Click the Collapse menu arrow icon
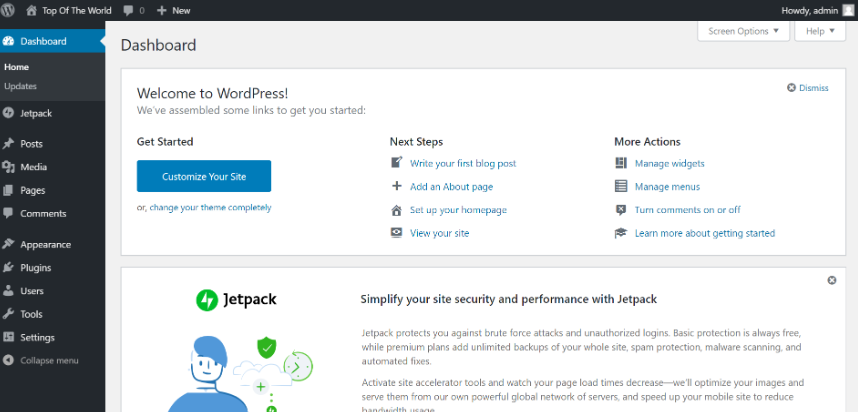The image size is (858, 412). pyautogui.click(x=8, y=361)
